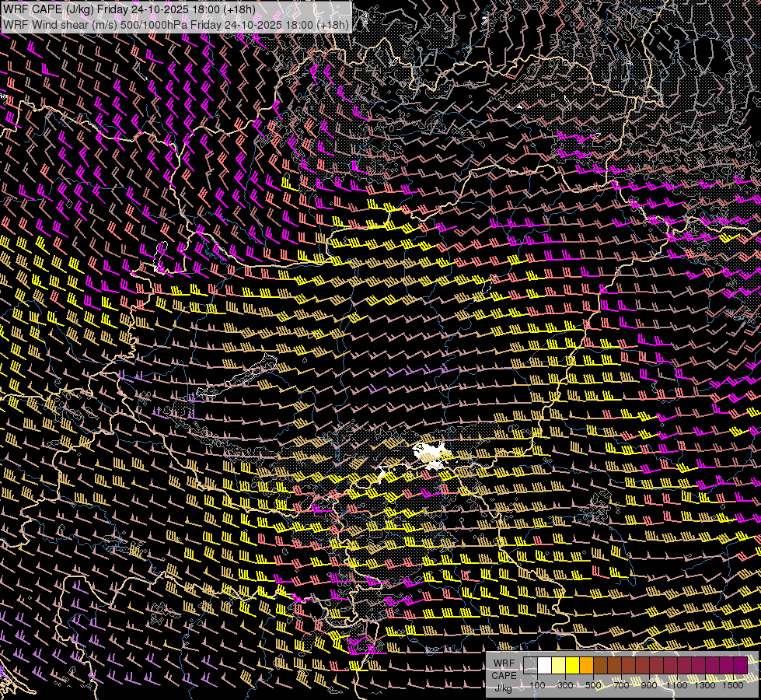
Task: Pick the pale yellow CAPE legend swatch
Action: pyautogui.click(x=559, y=666)
